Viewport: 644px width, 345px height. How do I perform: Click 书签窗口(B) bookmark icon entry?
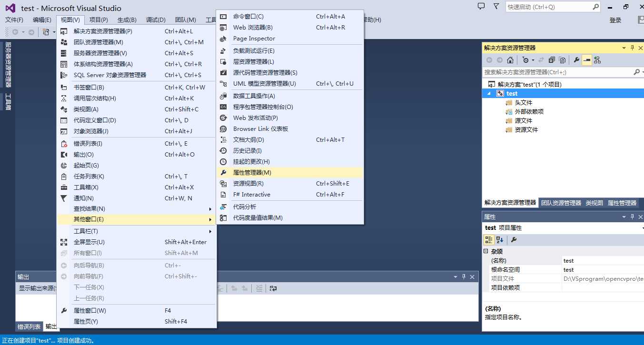tap(136, 88)
